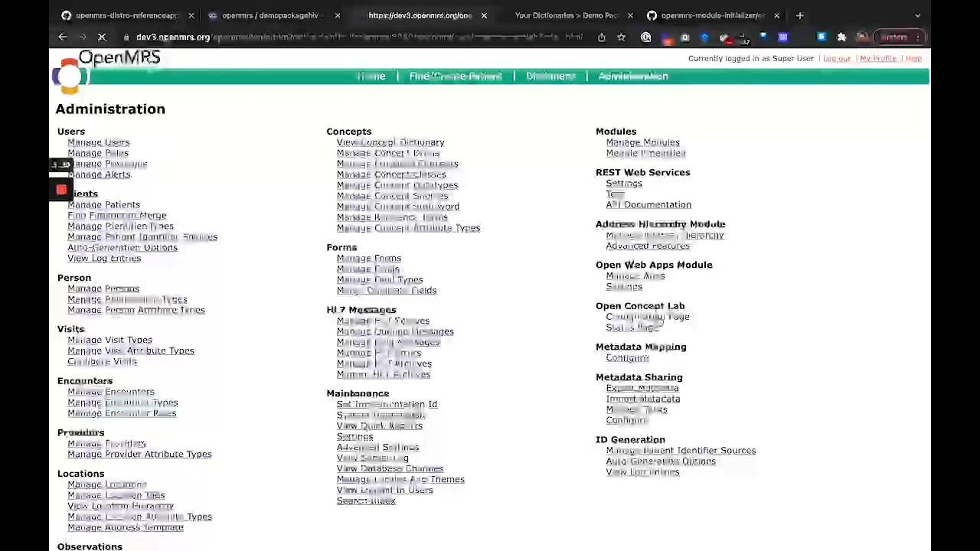This screenshot has height=551, width=980.
Task: Open Settings under Maintenance
Action: 354,436
